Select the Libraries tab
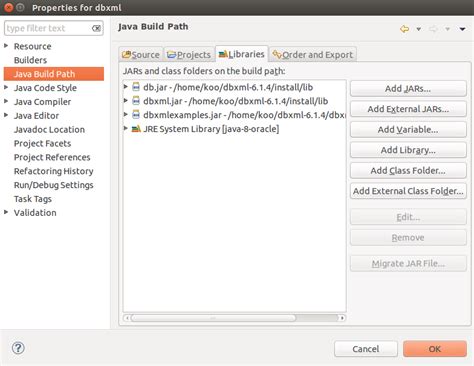Screen dimensions: 474x366 242,54
